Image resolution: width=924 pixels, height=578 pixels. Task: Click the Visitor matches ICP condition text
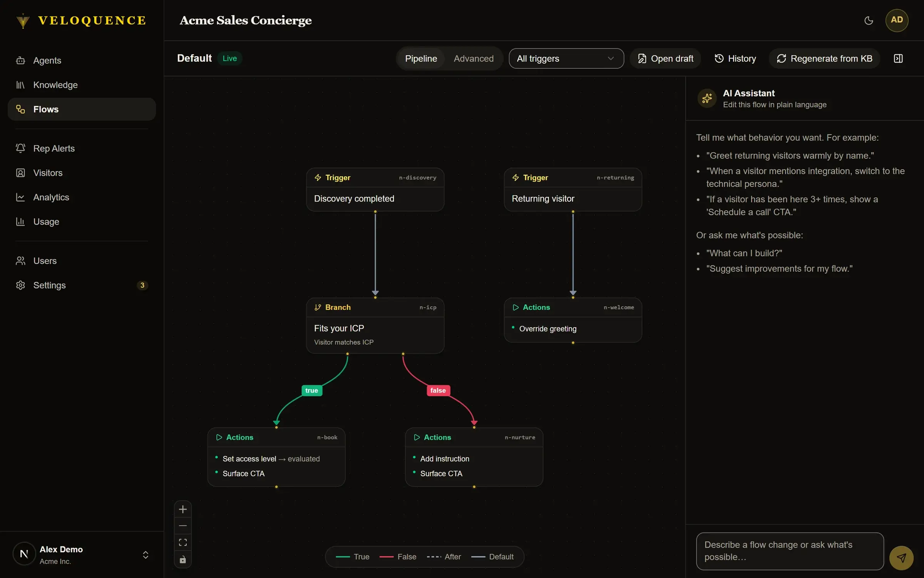tap(344, 342)
